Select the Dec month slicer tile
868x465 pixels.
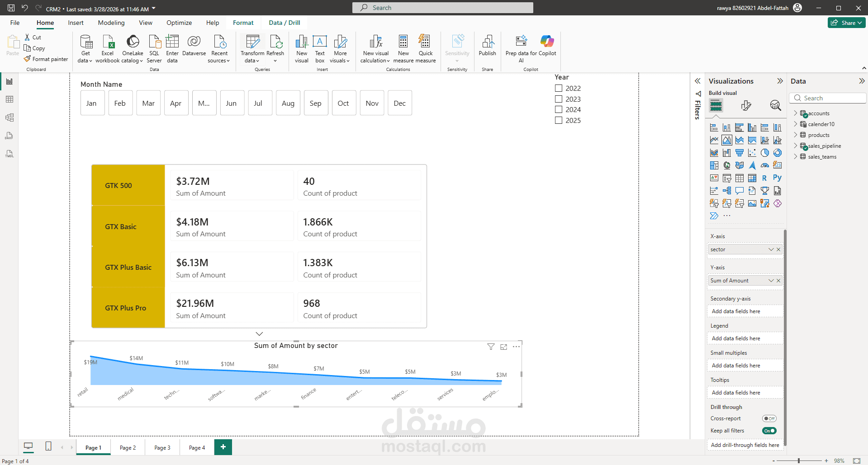click(400, 103)
